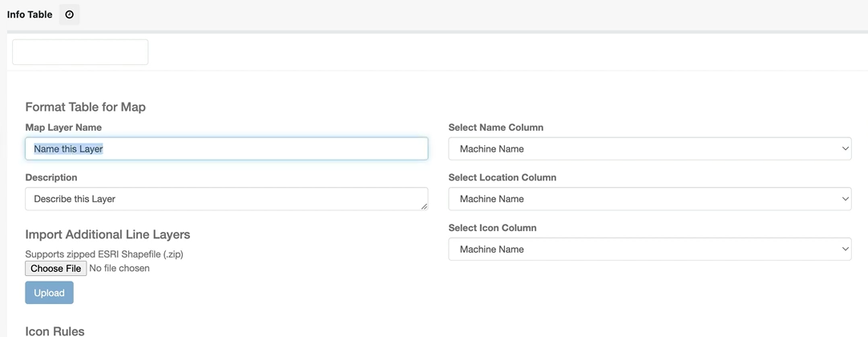Click the Description text area

click(226, 198)
